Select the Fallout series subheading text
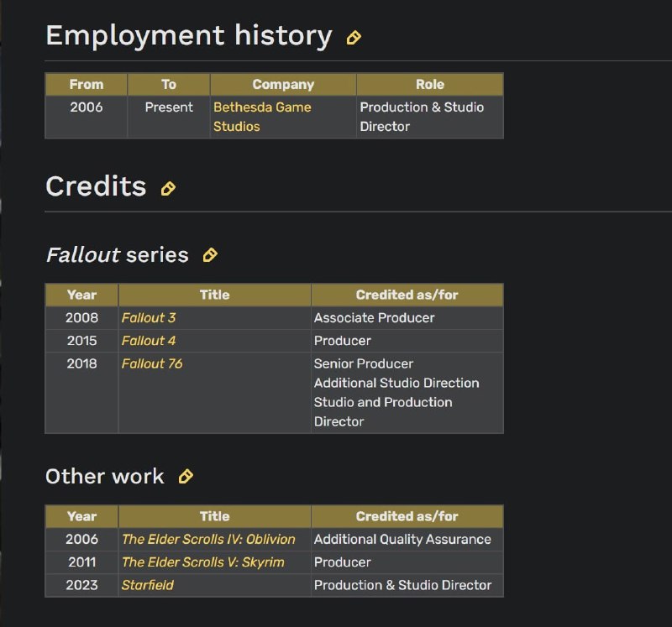 [x=117, y=255]
